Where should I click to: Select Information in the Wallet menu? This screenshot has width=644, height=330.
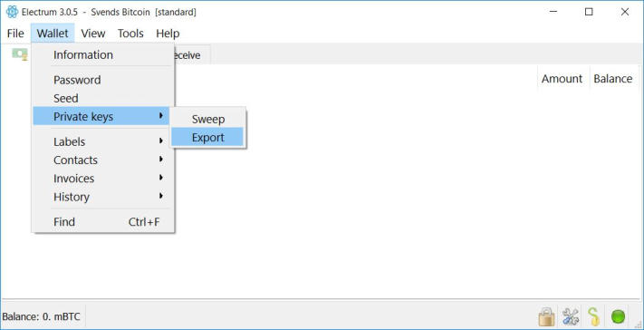[83, 54]
